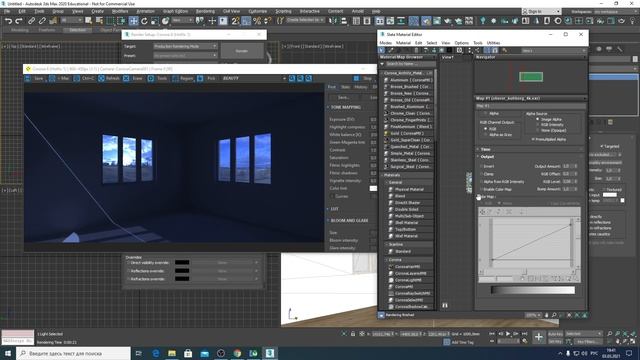The height and width of the screenshot is (360, 640).
Task: Click Erase in Corona frame buffer toolbar
Action: point(133,78)
